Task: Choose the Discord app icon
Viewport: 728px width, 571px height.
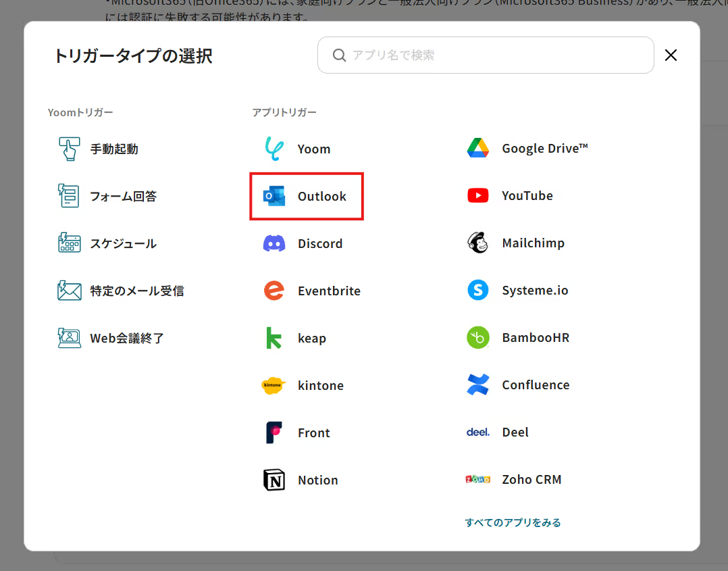Action: click(x=274, y=243)
